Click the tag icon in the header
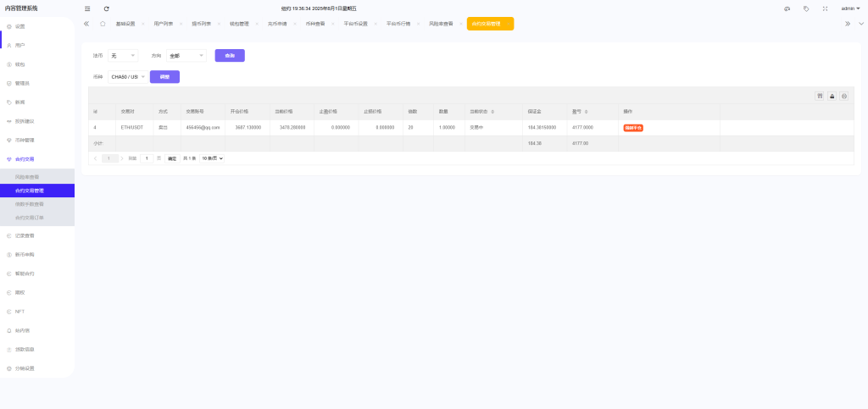 click(805, 8)
